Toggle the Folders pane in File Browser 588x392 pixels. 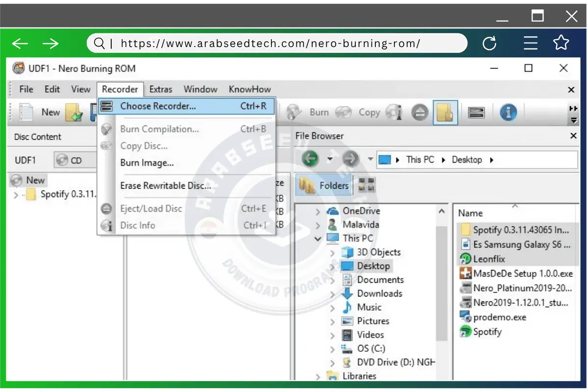click(323, 185)
